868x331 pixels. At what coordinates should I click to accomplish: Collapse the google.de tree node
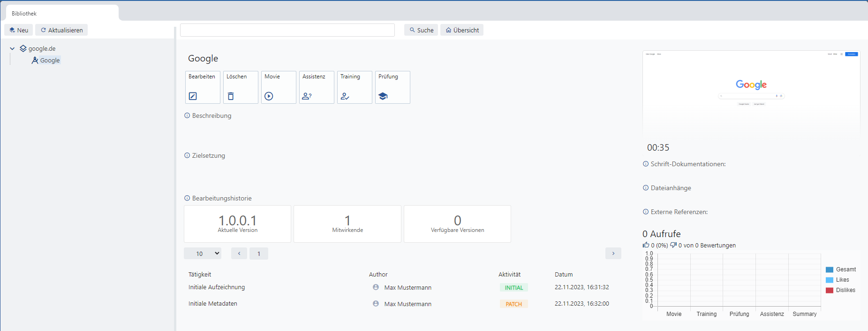pyautogui.click(x=12, y=48)
